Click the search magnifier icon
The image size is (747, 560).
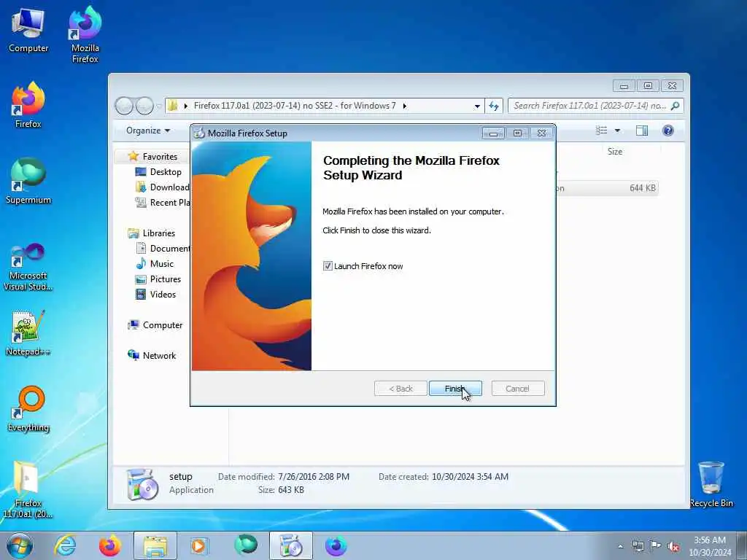click(x=675, y=106)
